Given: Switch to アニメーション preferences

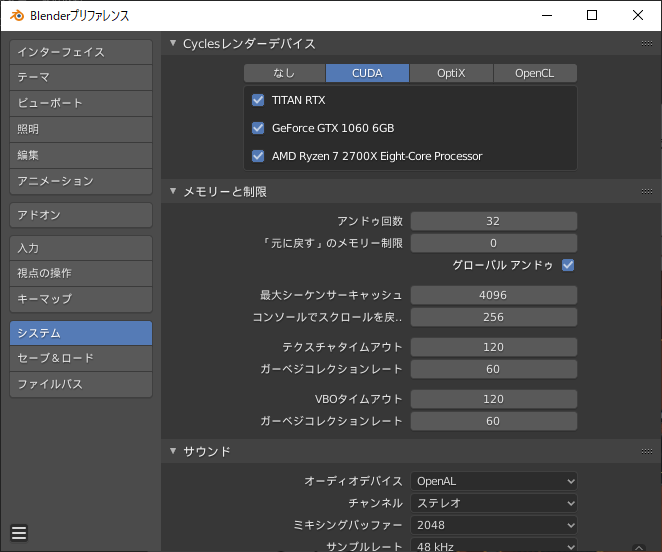Looking at the screenshot, I should click(81, 181).
